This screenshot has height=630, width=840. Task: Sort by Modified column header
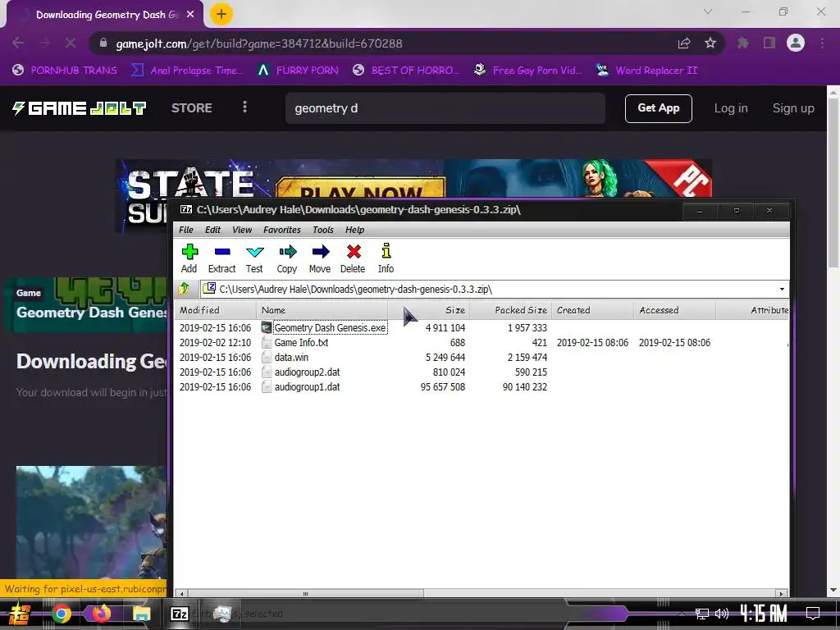pos(216,310)
